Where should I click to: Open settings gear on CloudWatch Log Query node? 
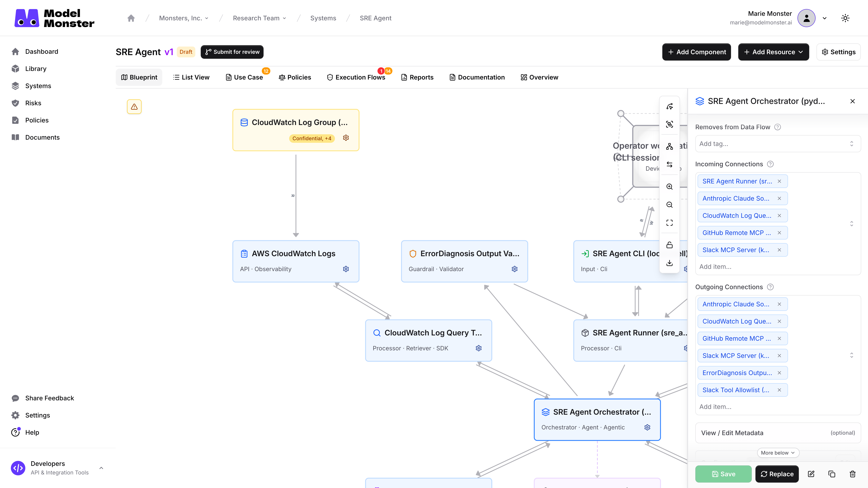(478, 348)
